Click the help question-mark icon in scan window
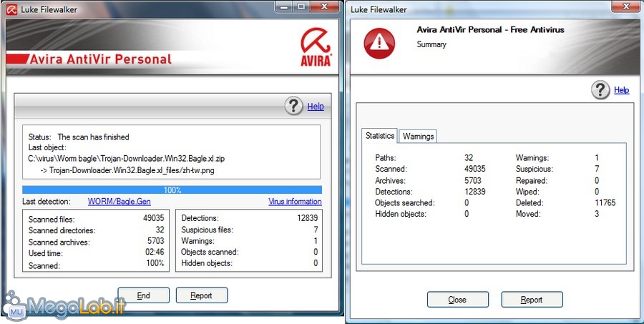Image resolution: width=644 pixels, height=324 pixels. (293, 107)
